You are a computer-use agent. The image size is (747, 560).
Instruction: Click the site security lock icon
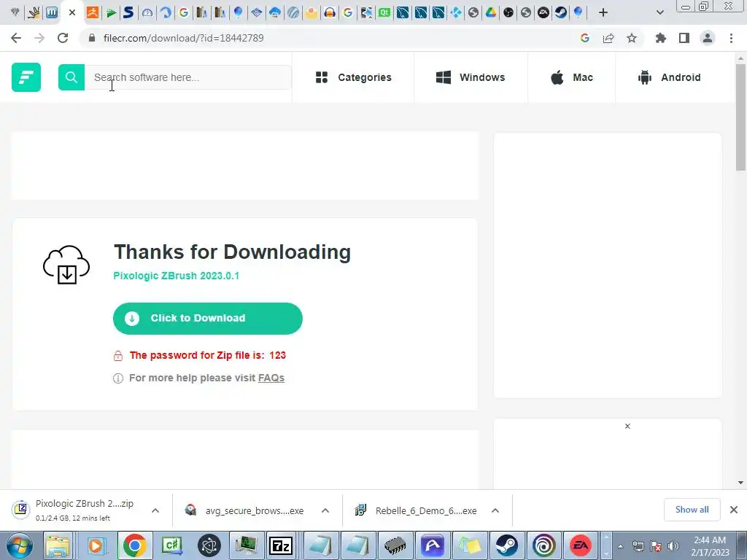tap(92, 38)
